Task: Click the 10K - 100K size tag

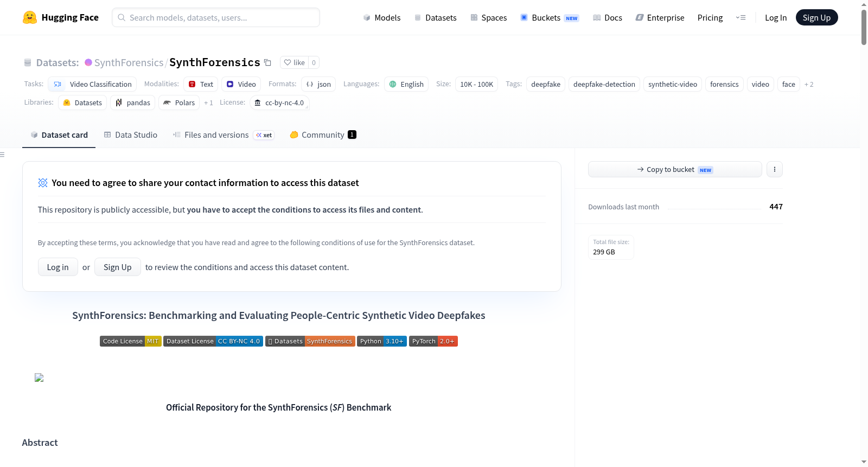Action: [476, 84]
